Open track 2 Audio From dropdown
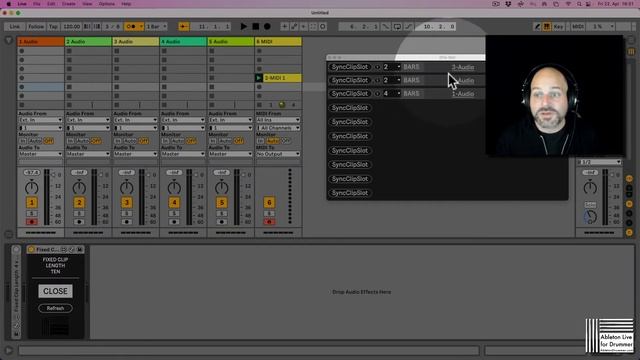Screen dimensions: 640x360 88,120
